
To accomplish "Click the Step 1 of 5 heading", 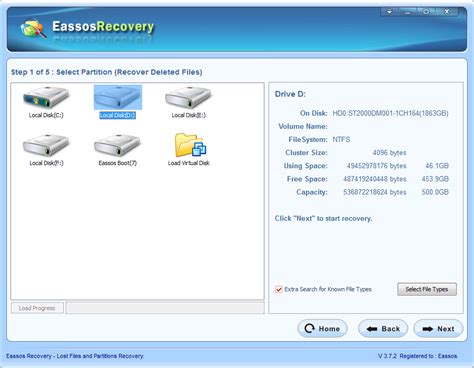I will click(107, 72).
